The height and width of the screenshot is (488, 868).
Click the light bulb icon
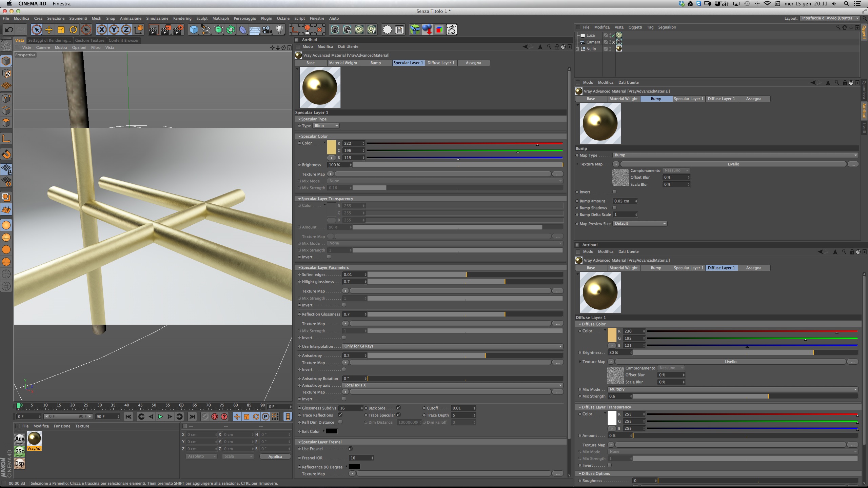click(279, 30)
